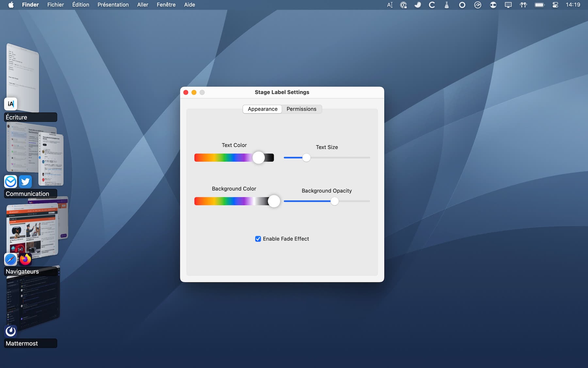Open the Aller menu
The width and height of the screenshot is (588, 368).
[143, 5]
